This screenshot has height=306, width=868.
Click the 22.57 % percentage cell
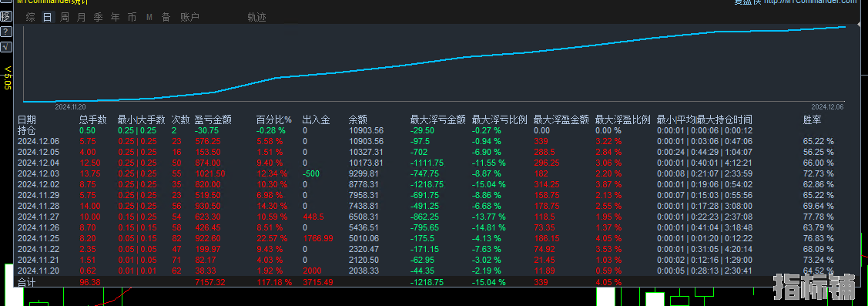pos(273,238)
